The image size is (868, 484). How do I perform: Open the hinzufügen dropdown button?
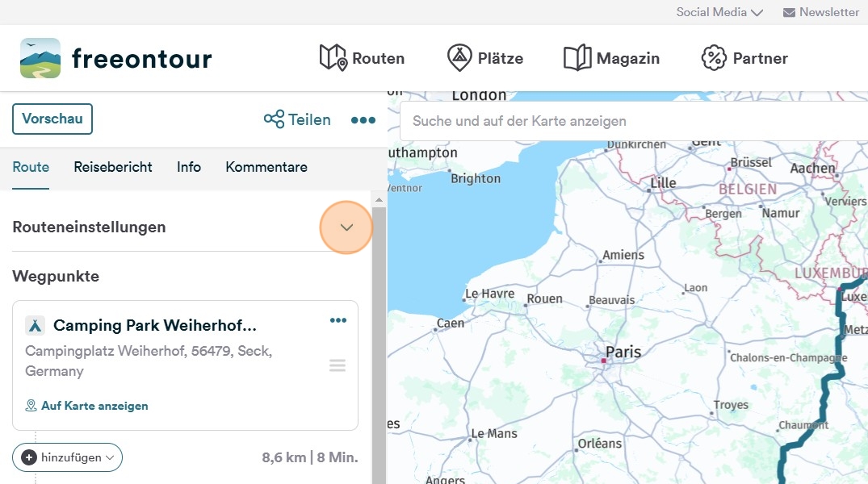tap(67, 457)
